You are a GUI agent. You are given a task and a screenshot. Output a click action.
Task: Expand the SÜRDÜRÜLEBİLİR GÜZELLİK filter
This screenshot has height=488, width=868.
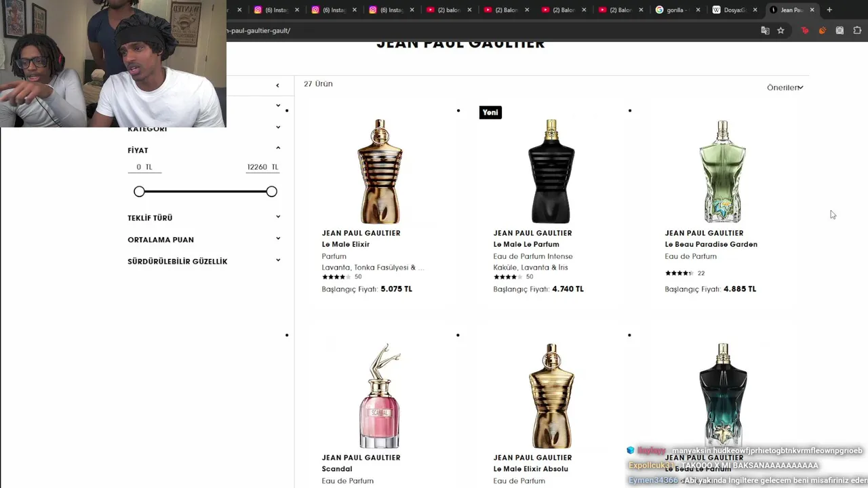(x=278, y=260)
